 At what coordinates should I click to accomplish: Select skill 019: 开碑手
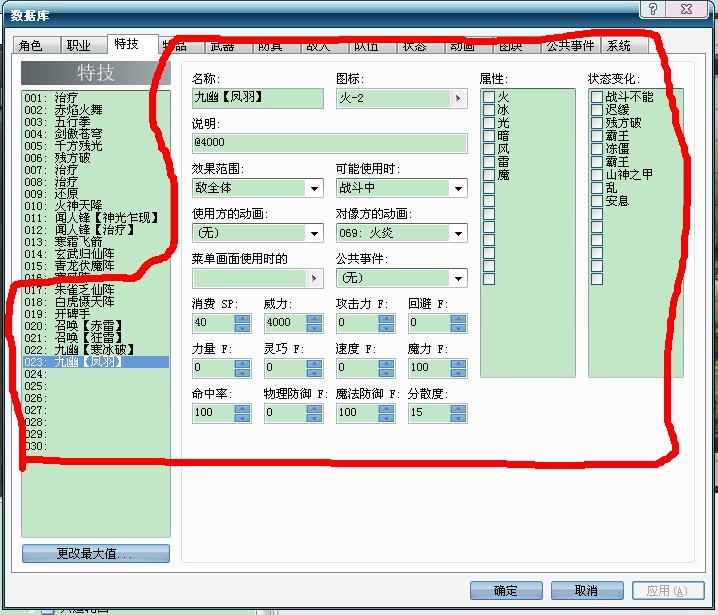96,314
